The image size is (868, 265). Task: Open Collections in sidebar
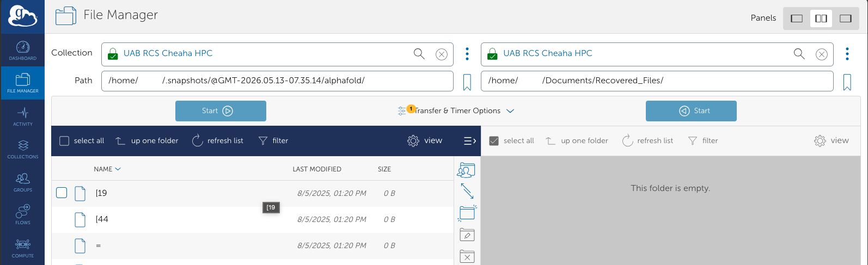point(22,149)
